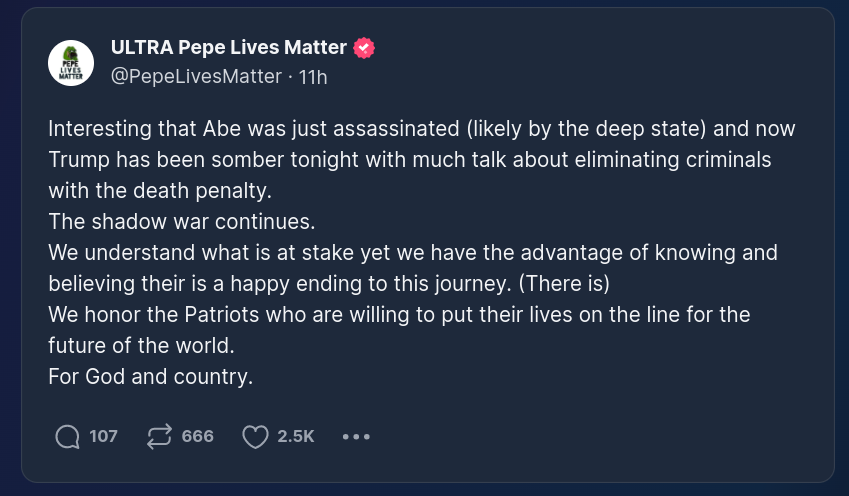This screenshot has height=496, width=849.
Task: Click the opening line starting "Interesting that Abe"
Action: coord(421,129)
